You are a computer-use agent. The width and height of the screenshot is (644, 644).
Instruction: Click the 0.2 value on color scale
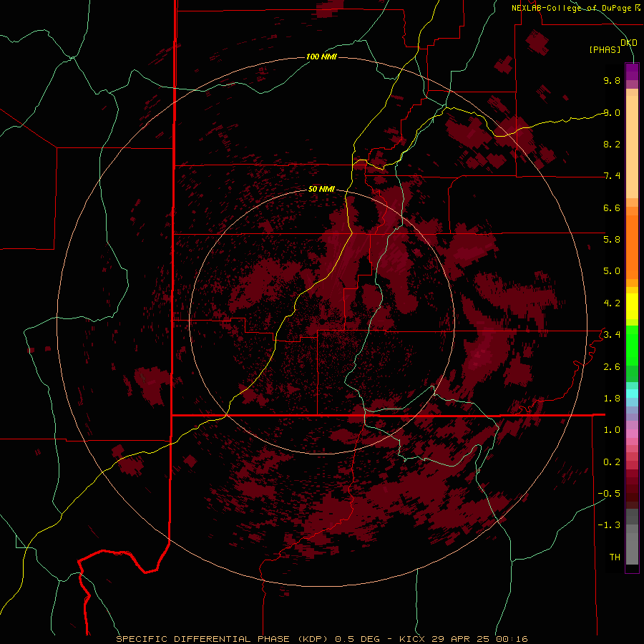[x=612, y=462]
